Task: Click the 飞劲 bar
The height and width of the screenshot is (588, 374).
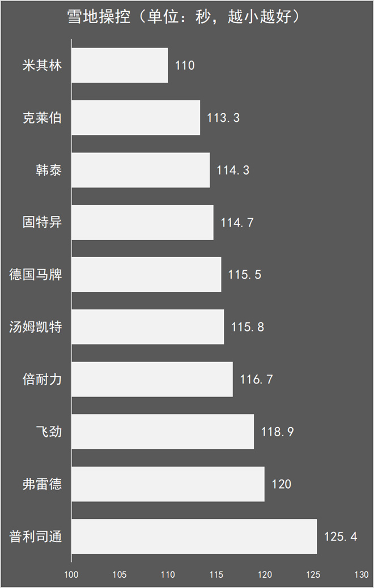Action: [163, 432]
